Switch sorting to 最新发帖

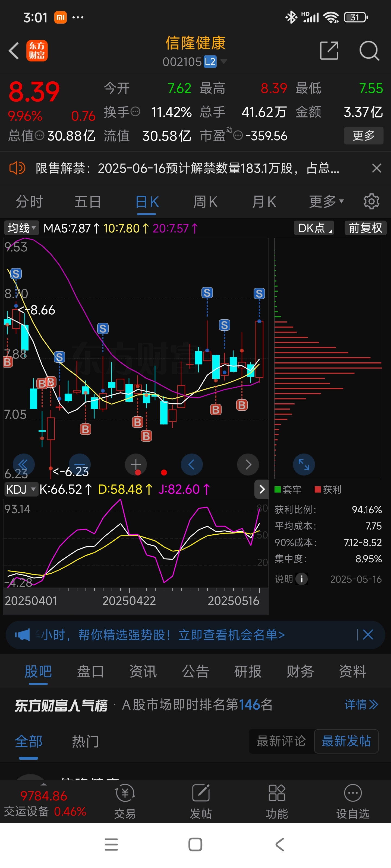click(x=346, y=741)
